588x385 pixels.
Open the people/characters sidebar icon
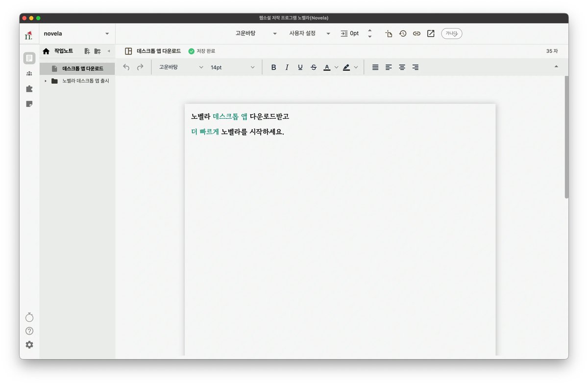[29, 74]
